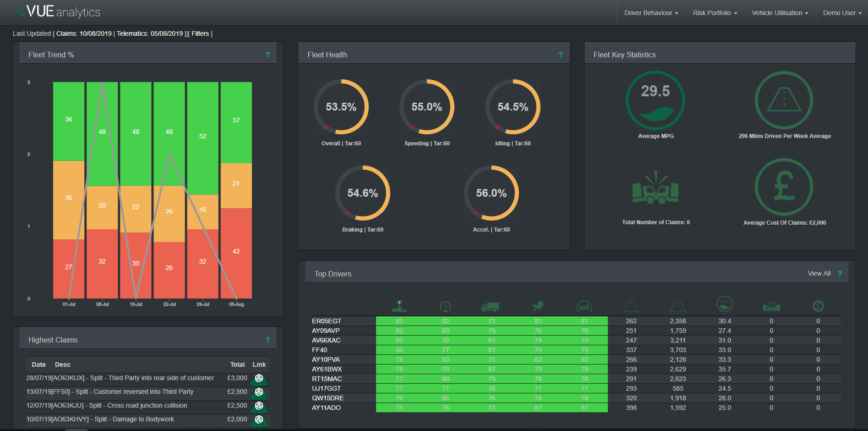Open the Highest Claims help question mark

coord(267,340)
